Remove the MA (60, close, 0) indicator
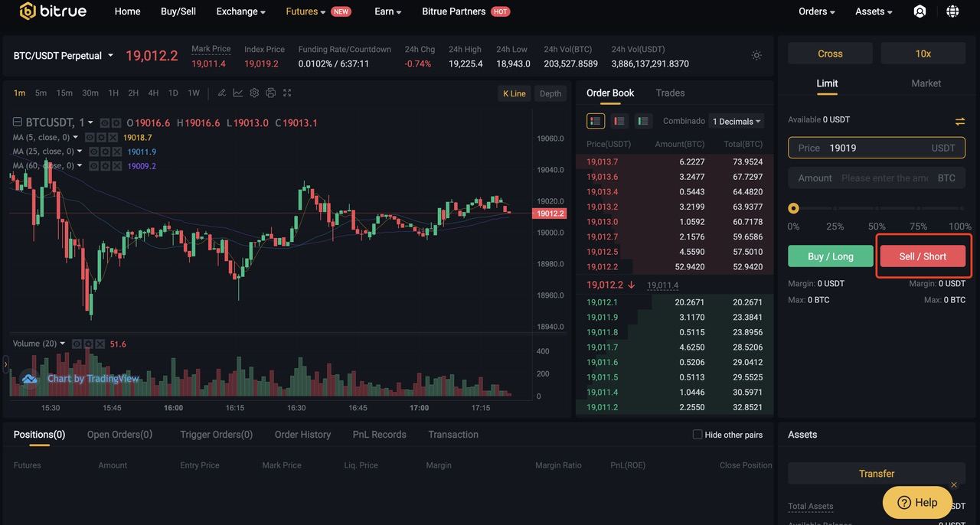Image resolution: width=980 pixels, height=525 pixels. (117, 165)
